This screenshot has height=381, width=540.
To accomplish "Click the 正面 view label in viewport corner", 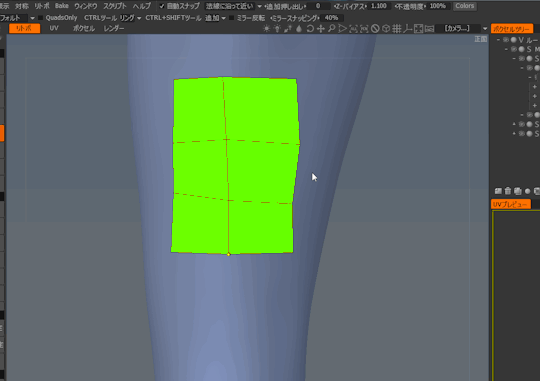I will pos(480,39).
